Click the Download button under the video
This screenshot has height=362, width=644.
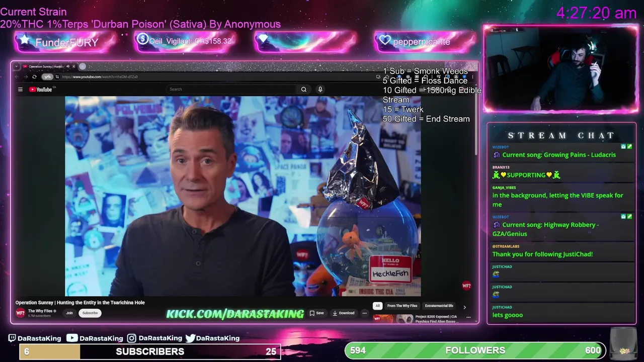(x=344, y=313)
